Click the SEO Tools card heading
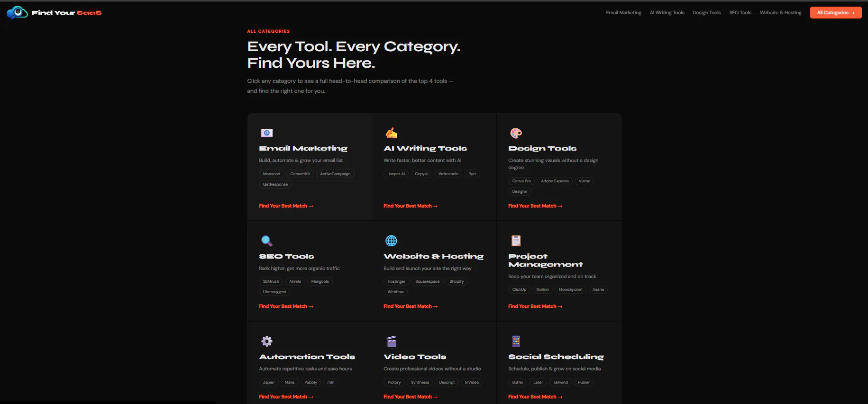 (286, 256)
